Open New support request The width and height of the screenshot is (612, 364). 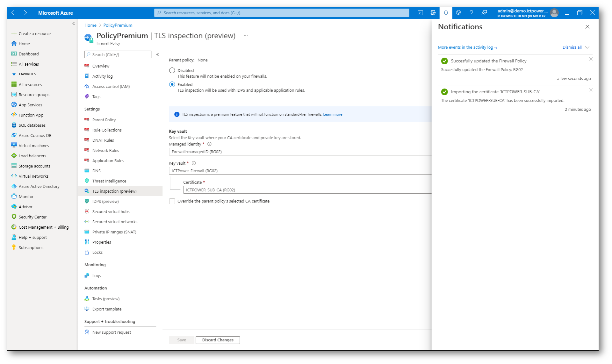click(x=112, y=332)
